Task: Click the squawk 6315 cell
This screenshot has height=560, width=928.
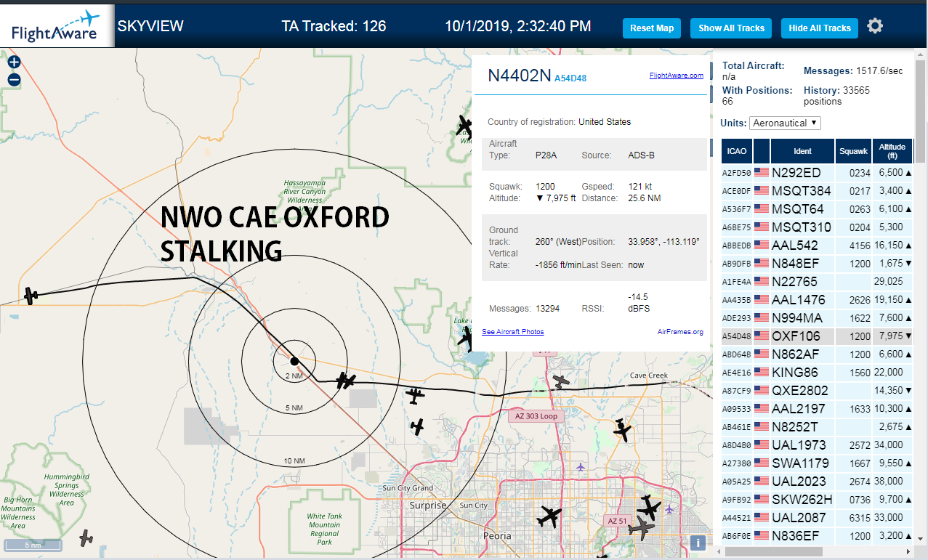Action: point(853,518)
